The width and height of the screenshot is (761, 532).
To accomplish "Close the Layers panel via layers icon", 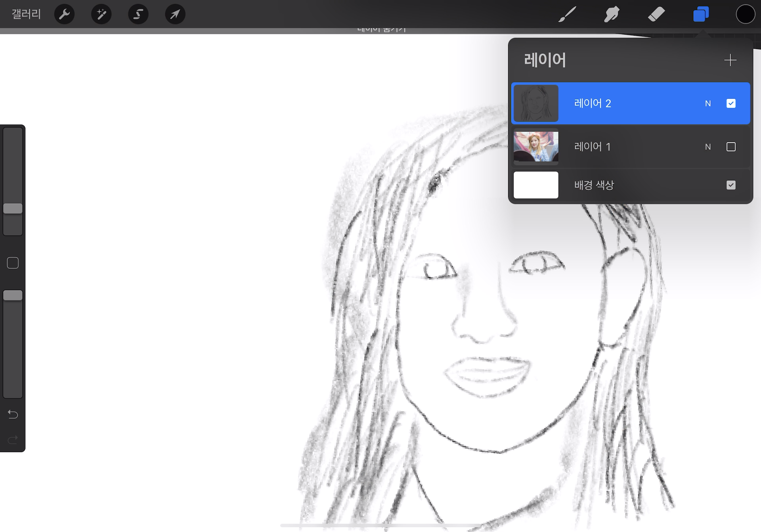I will 701,14.
